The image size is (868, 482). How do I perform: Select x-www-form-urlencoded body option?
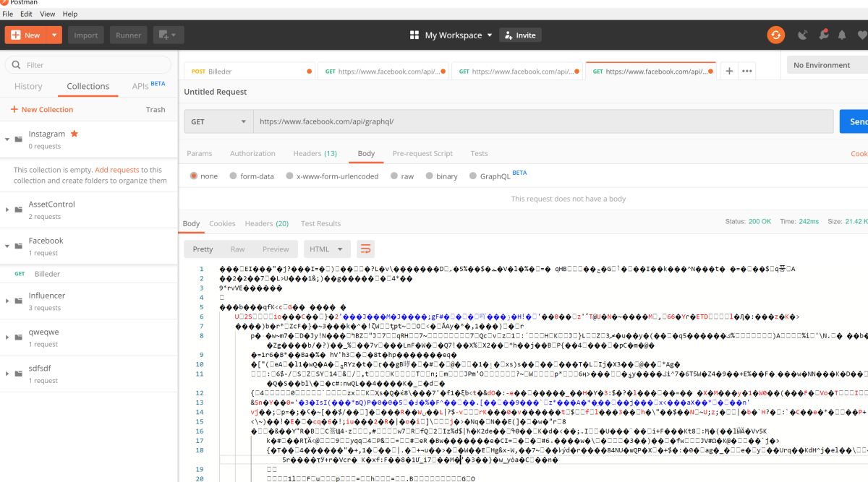click(x=289, y=176)
